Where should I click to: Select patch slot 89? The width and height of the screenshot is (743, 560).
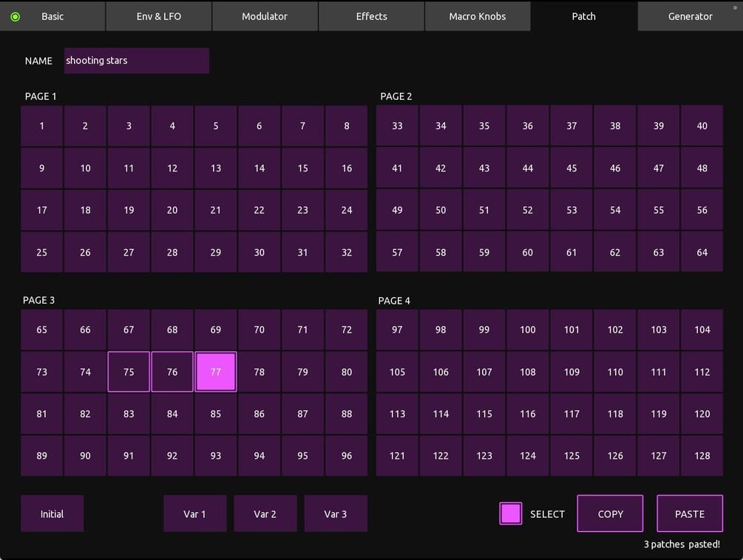[41, 455]
